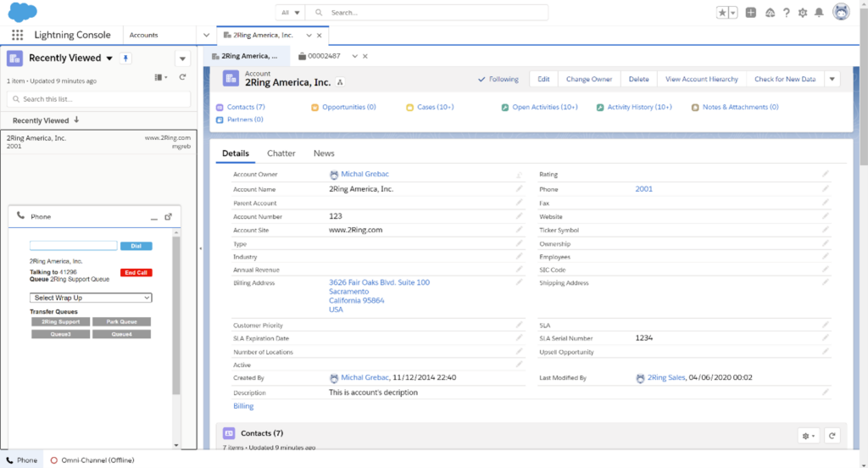The image size is (868, 468).
Task: Transfer call to Queue3
Action: pos(61,335)
